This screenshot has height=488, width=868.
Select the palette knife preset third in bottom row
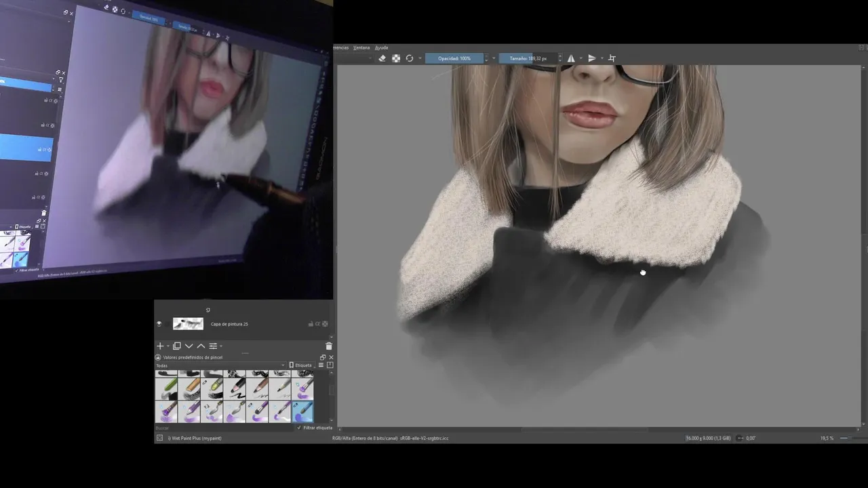pos(212,411)
